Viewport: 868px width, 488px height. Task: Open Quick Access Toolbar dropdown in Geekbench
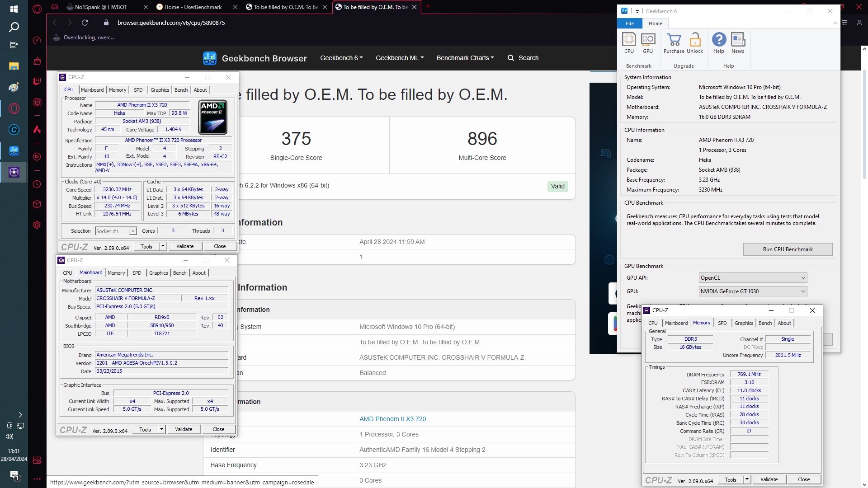click(x=637, y=11)
